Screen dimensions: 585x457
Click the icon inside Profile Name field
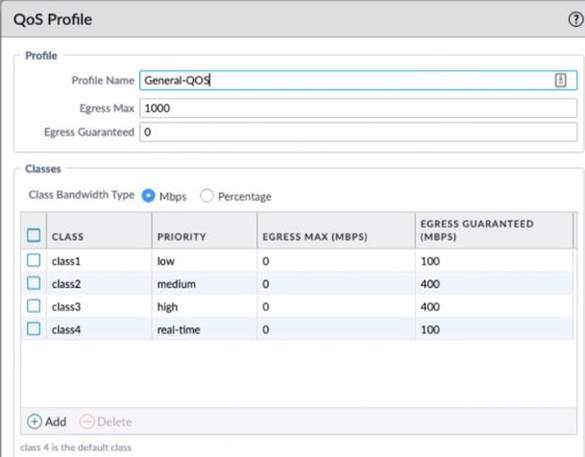click(x=560, y=80)
